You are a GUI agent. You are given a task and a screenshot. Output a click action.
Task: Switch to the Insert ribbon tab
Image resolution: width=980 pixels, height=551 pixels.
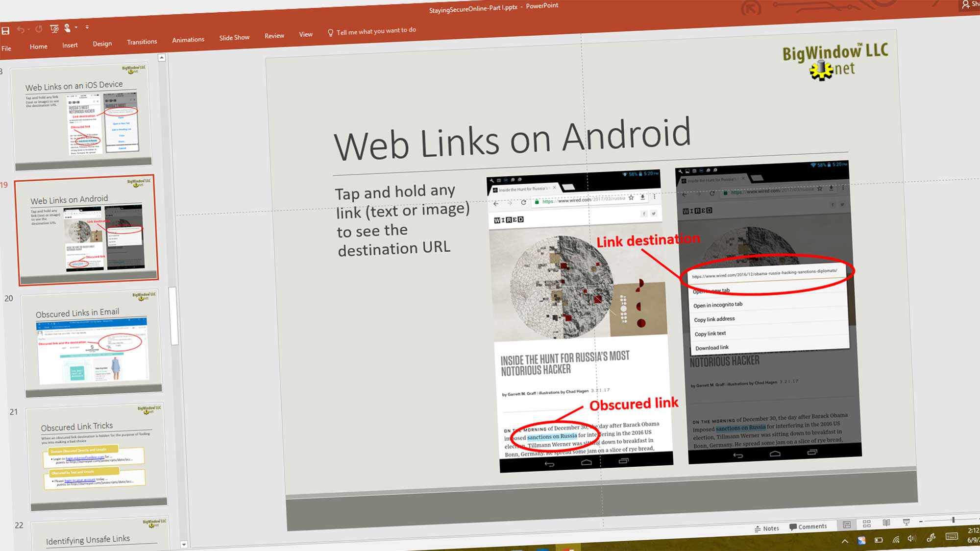point(70,45)
